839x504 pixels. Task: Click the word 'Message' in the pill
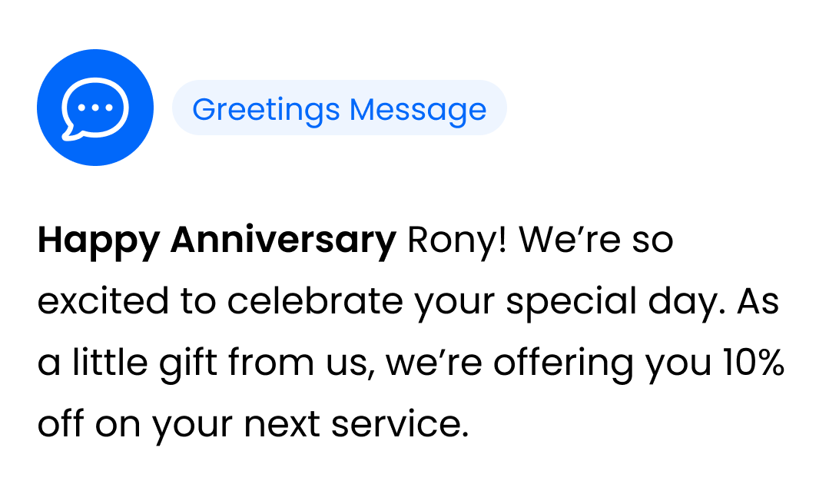click(x=418, y=110)
